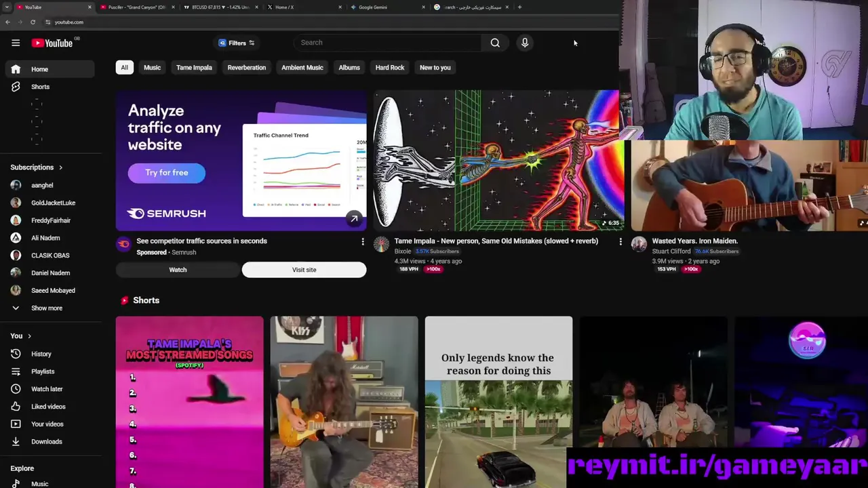Click the aanghel channel avatar
The width and height of the screenshot is (868, 488).
(x=16, y=185)
